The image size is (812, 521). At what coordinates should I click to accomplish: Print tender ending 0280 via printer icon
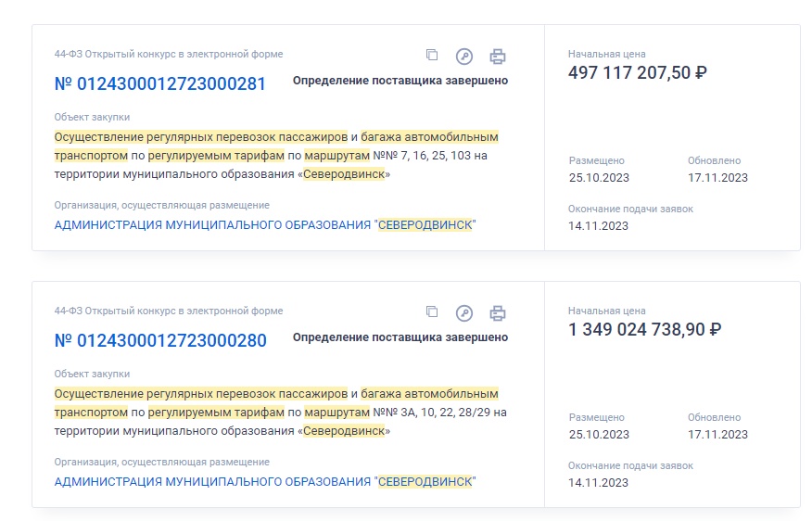pos(498,312)
